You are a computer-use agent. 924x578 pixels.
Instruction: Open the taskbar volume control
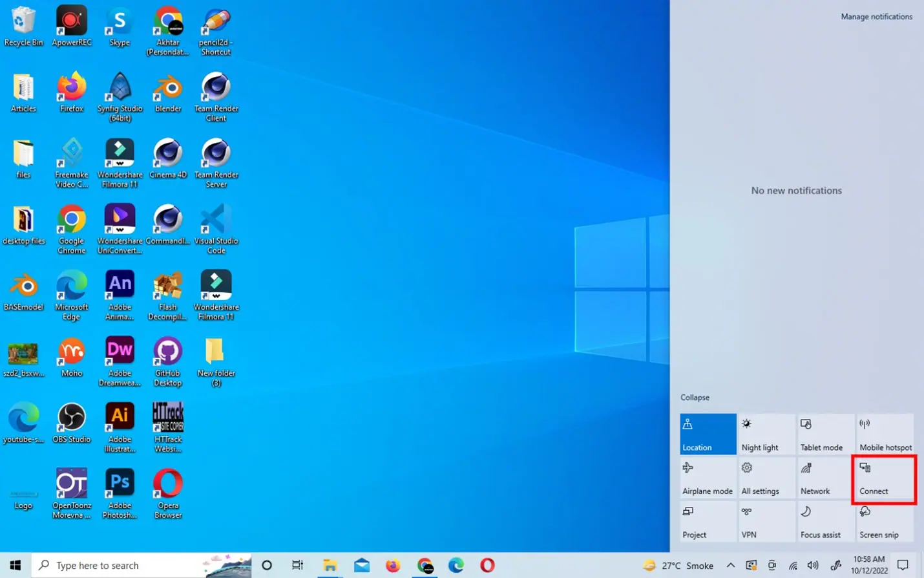[813, 566]
